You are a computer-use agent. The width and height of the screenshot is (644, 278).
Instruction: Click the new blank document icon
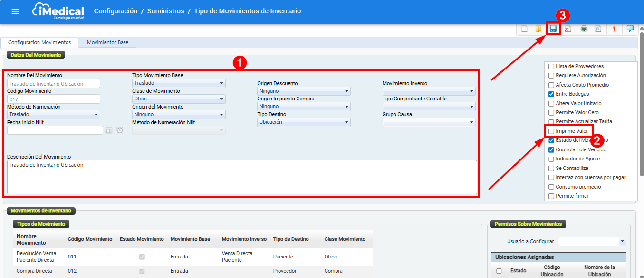(524, 29)
